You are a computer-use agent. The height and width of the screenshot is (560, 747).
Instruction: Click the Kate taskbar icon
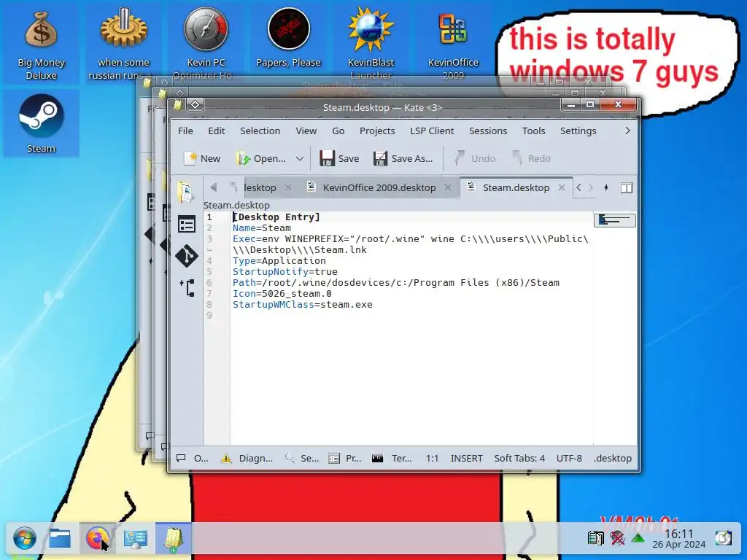174,539
